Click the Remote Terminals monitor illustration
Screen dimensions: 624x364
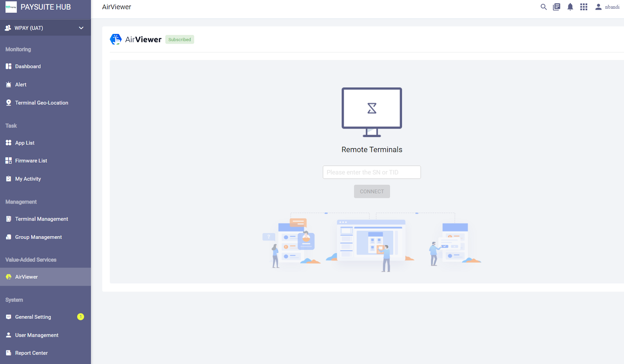[x=372, y=112]
